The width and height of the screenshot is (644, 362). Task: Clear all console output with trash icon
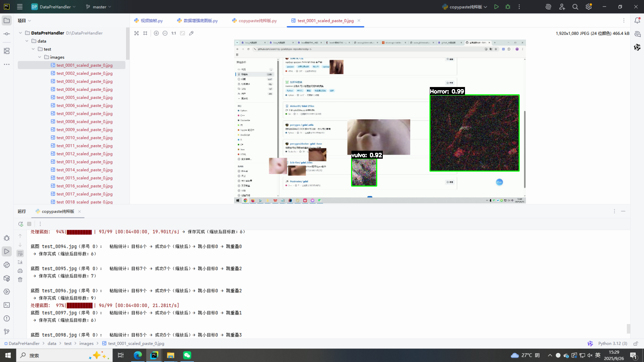[20, 280]
